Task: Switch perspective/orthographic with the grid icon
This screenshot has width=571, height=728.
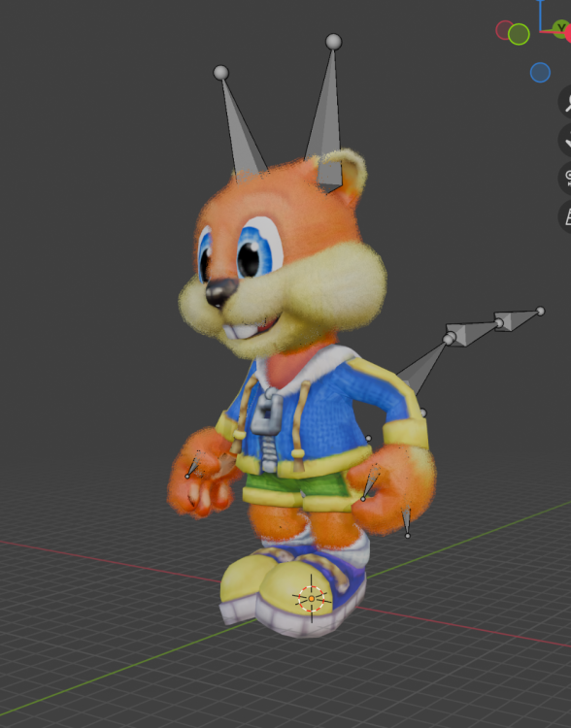Action: (x=565, y=215)
